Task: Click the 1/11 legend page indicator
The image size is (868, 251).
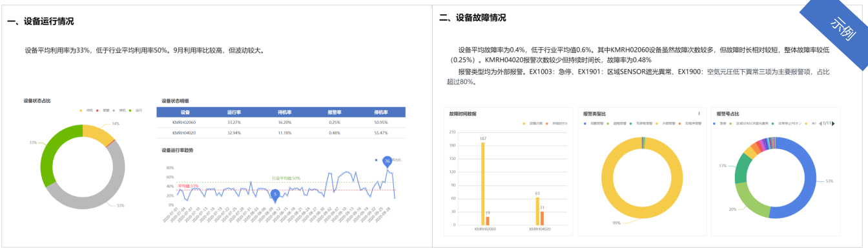Action: (x=827, y=123)
